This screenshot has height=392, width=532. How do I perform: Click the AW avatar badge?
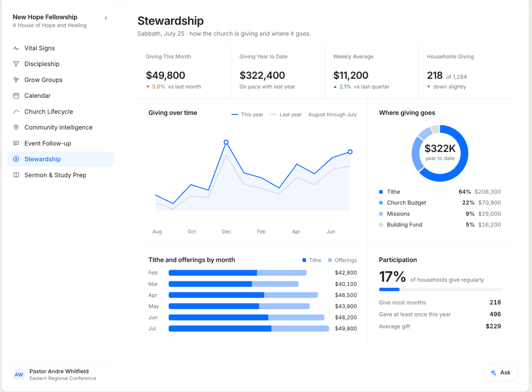coord(19,375)
